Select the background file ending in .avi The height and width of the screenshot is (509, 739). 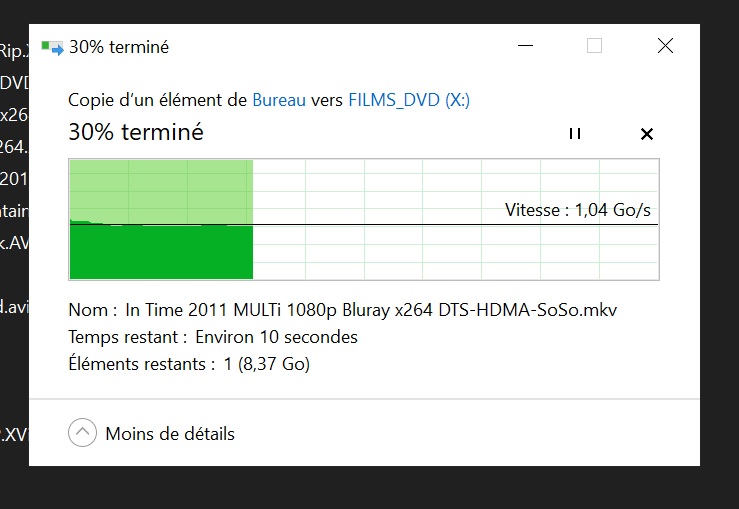click(x=14, y=307)
